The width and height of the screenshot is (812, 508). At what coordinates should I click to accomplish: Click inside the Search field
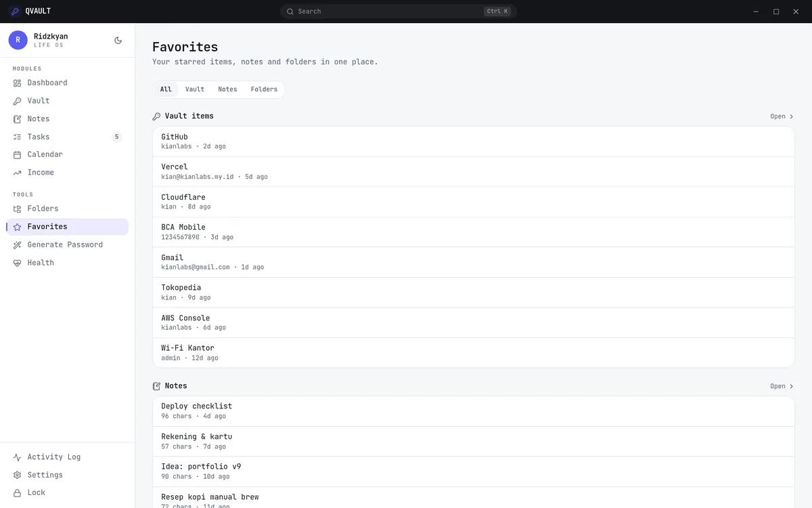(399, 12)
